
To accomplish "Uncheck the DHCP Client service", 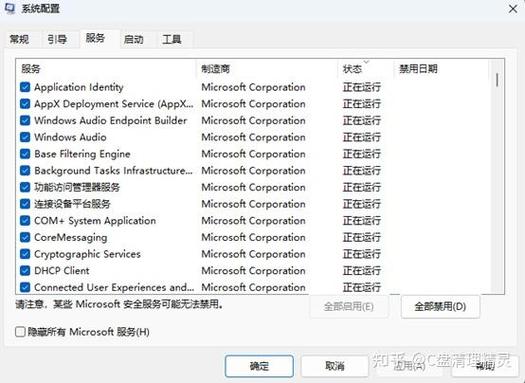I will (x=25, y=271).
